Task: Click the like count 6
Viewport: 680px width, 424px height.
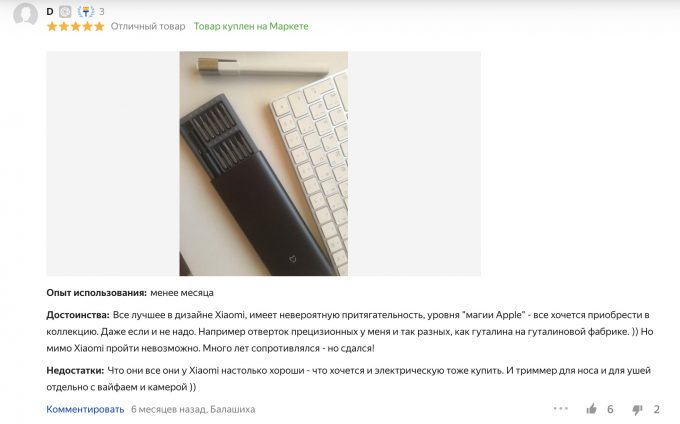Action: click(x=610, y=409)
